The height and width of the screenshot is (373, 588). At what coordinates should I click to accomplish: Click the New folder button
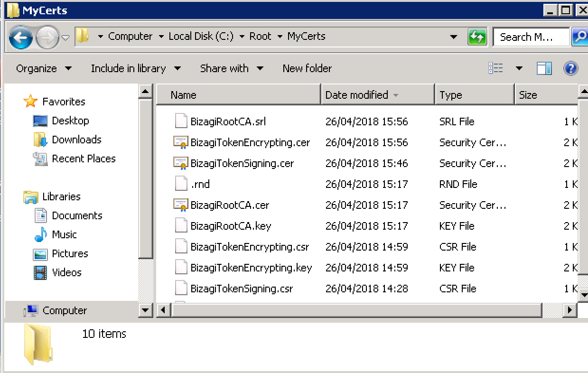pyautogui.click(x=307, y=68)
